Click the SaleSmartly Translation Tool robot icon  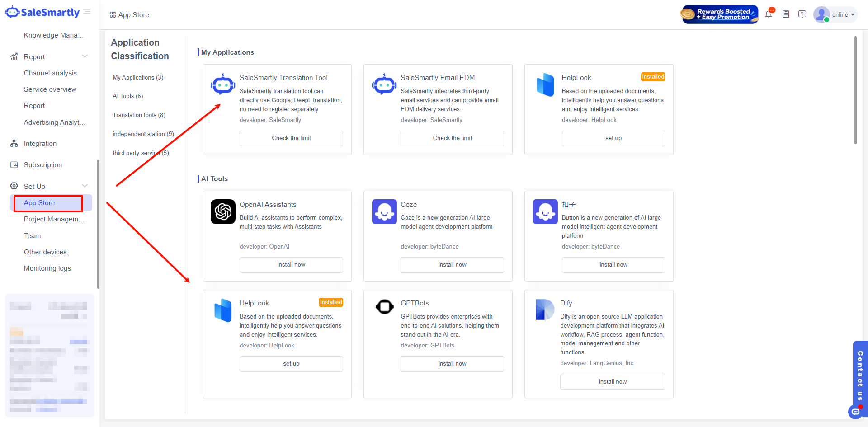pos(223,84)
